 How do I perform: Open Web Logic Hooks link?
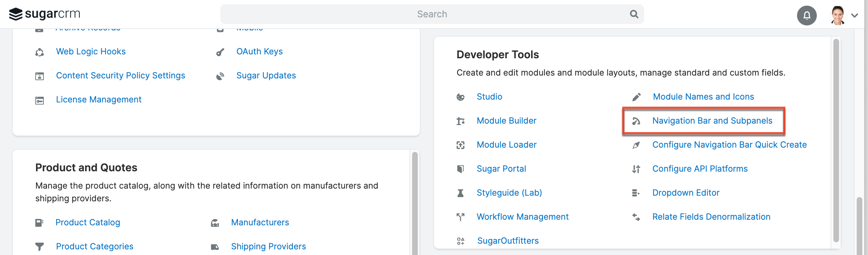(91, 52)
